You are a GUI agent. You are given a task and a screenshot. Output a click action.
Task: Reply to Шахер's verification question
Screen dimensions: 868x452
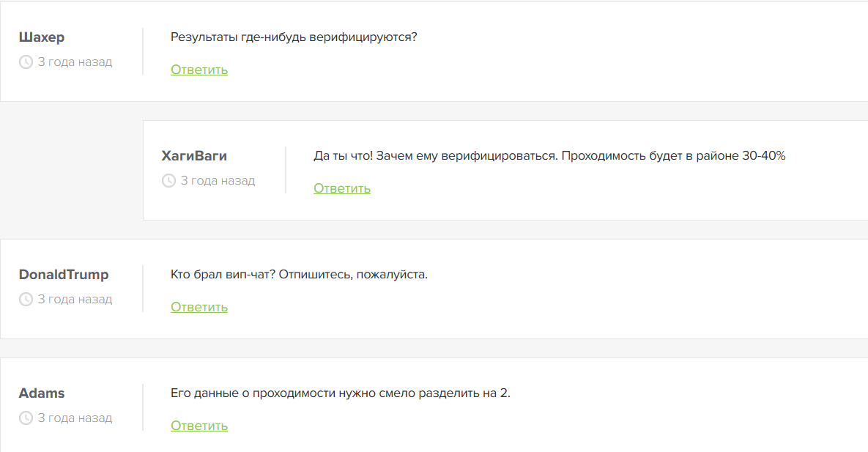pos(199,70)
